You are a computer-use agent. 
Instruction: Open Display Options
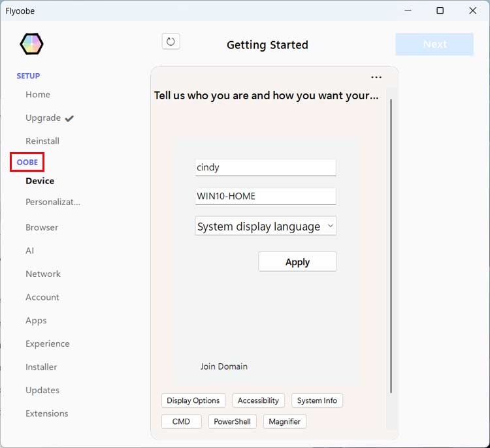click(x=193, y=400)
